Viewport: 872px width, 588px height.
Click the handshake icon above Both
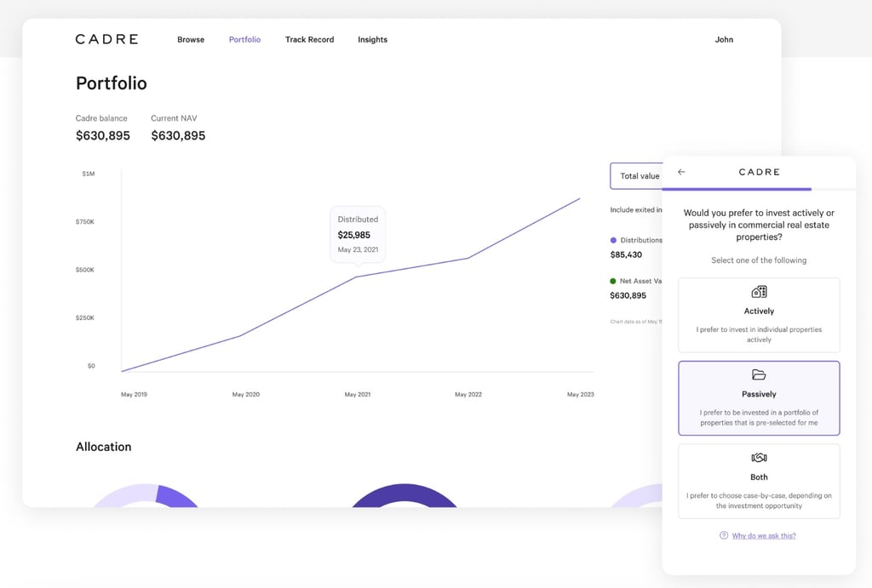tap(759, 458)
